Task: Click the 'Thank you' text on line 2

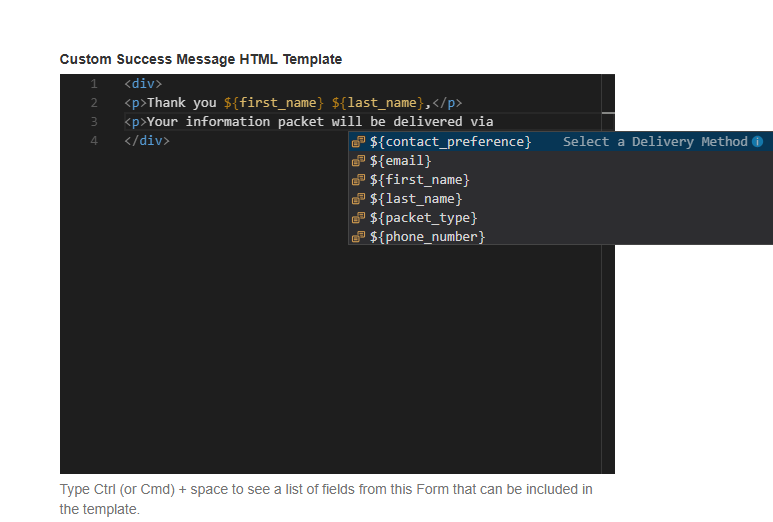Action: coord(181,103)
